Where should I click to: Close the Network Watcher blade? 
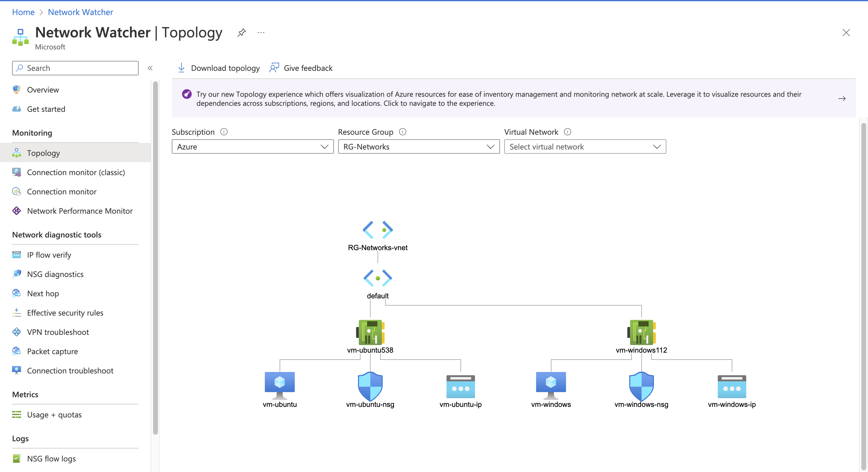coord(846,32)
